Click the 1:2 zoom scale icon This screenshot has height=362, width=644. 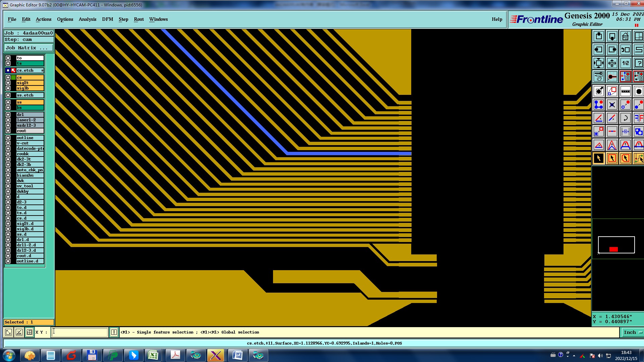tap(625, 63)
